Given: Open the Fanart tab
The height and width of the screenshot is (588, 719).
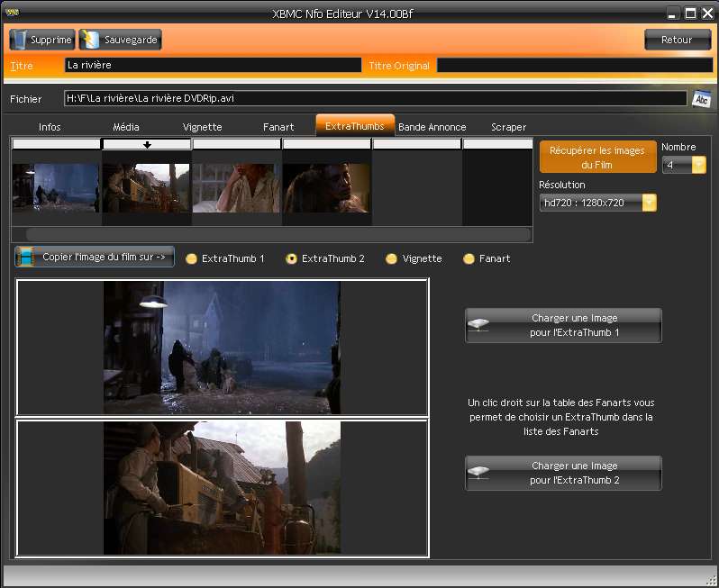Looking at the screenshot, I should click(278, 127).
